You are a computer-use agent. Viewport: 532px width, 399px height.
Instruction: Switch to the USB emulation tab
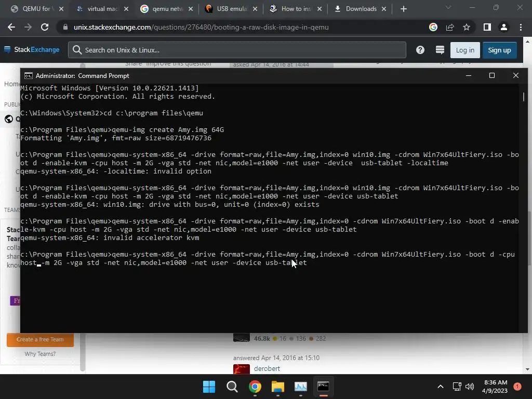231,9
